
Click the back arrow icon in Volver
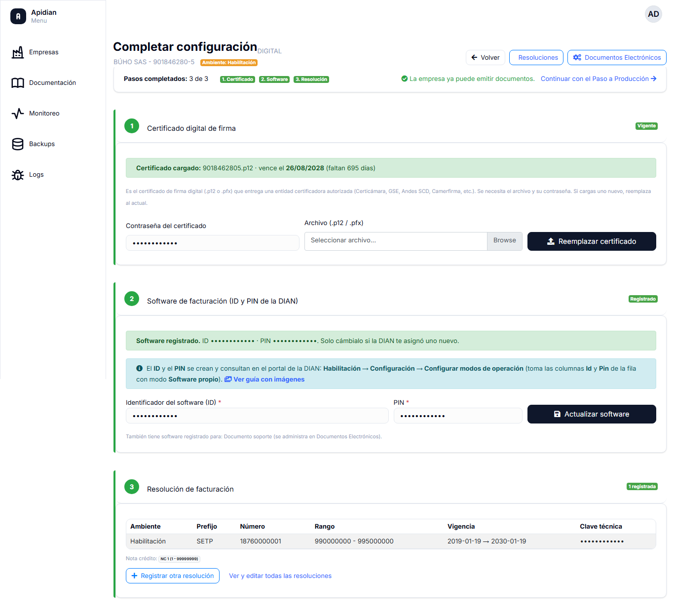pos(474,58)
